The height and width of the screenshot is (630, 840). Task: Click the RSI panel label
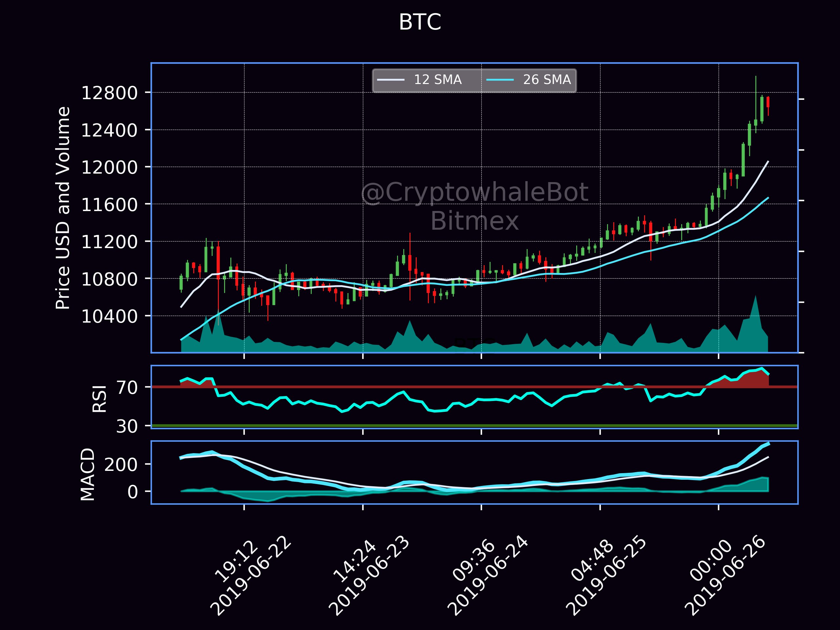pos(99,398)
